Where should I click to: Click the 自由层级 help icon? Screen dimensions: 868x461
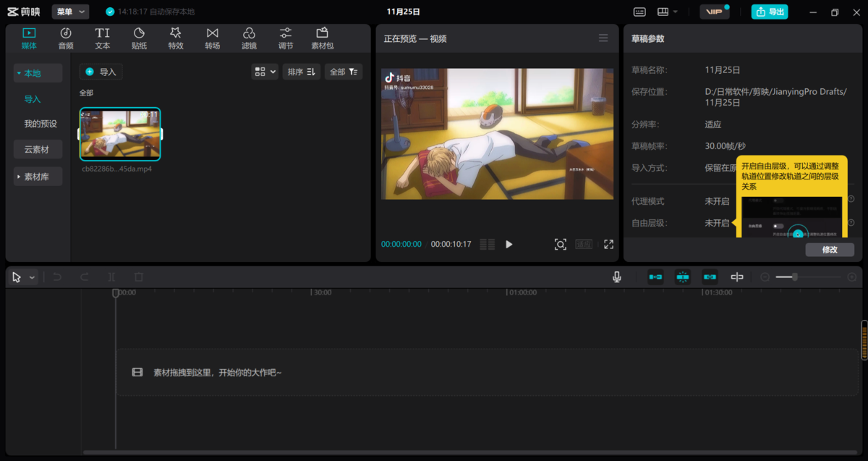(x=851, y=223)
